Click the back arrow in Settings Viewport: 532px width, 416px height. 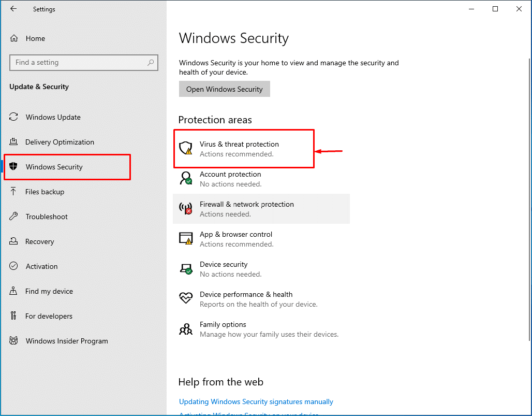[x=13, y=9]
